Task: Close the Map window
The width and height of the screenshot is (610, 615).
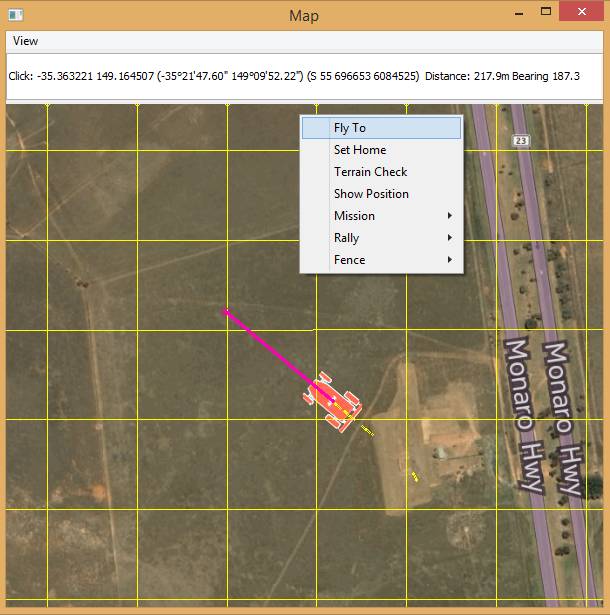Action: point(581,13)
